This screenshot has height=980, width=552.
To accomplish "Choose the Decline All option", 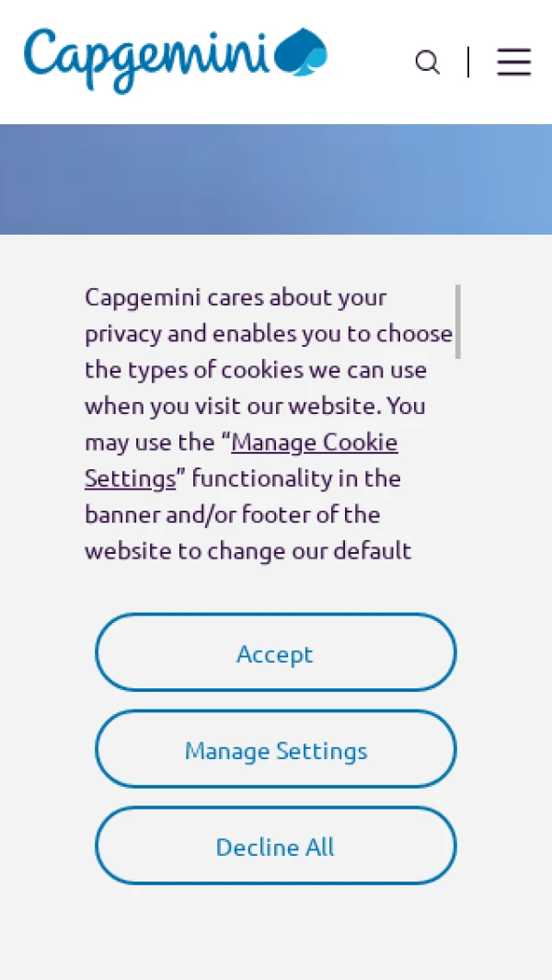I will [x=275, y=846].
